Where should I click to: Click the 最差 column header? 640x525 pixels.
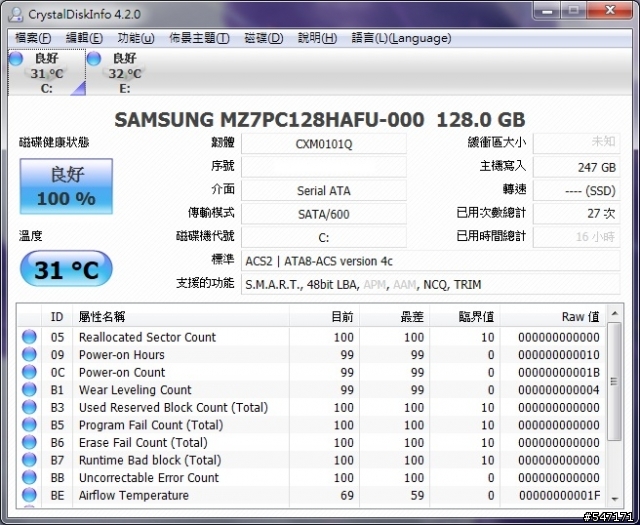click(x=395, y=316)
